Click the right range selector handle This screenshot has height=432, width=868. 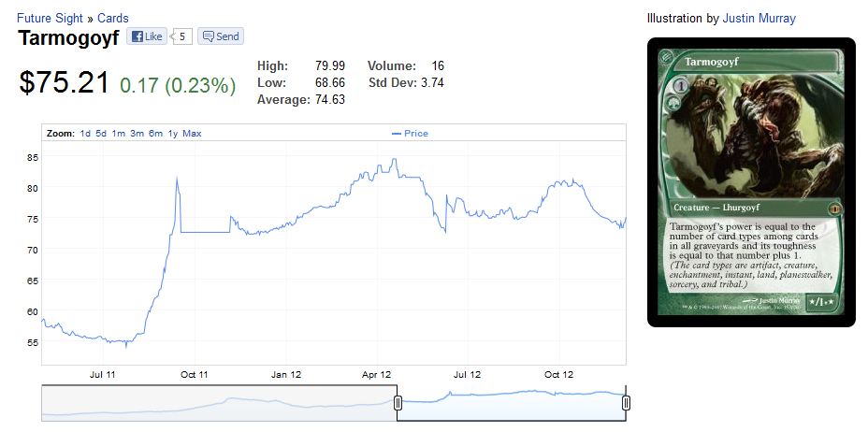point(626,402)
